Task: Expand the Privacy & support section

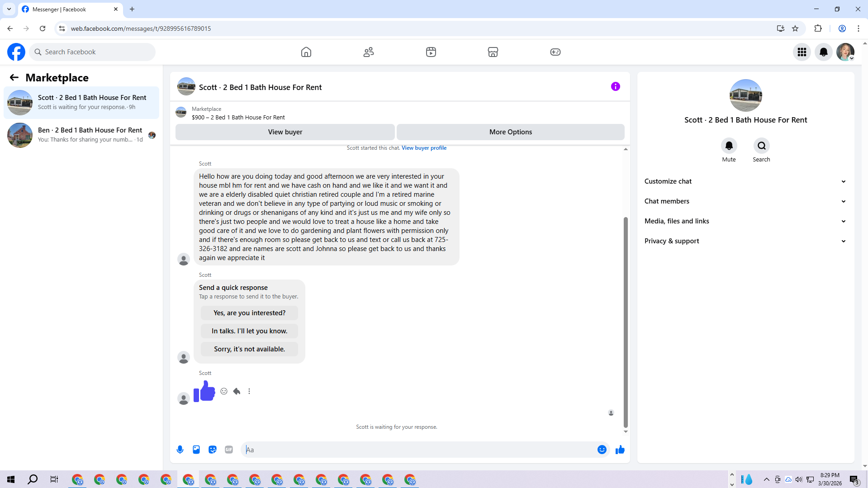Action: point(745,241)
